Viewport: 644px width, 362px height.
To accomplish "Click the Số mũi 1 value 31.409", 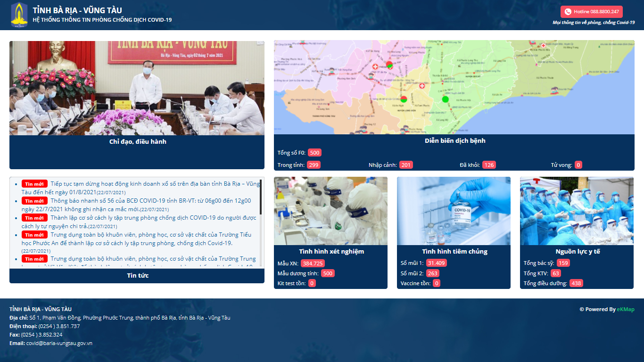I will (436, 263).
